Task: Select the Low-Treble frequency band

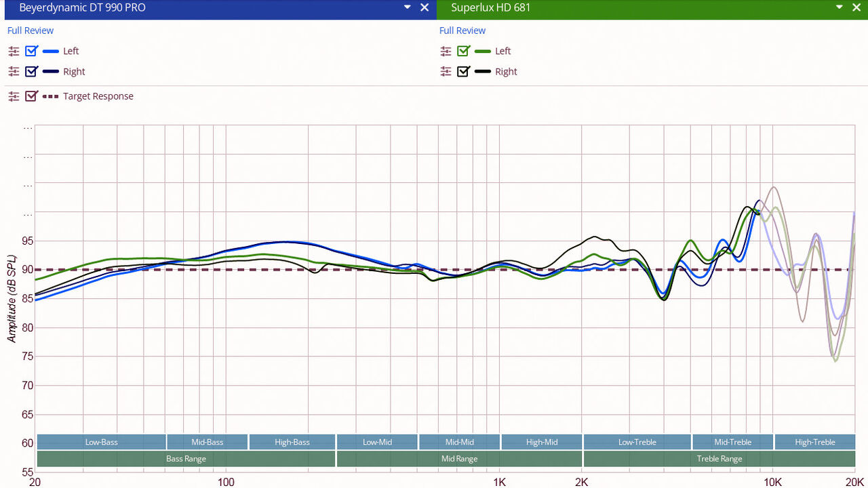Action: tap(637, 442)
